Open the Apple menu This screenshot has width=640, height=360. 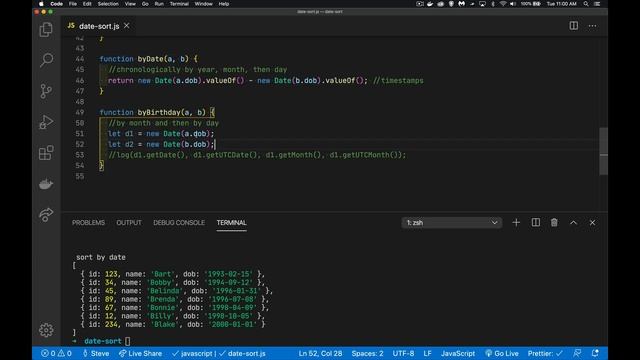tap(41, 4)
